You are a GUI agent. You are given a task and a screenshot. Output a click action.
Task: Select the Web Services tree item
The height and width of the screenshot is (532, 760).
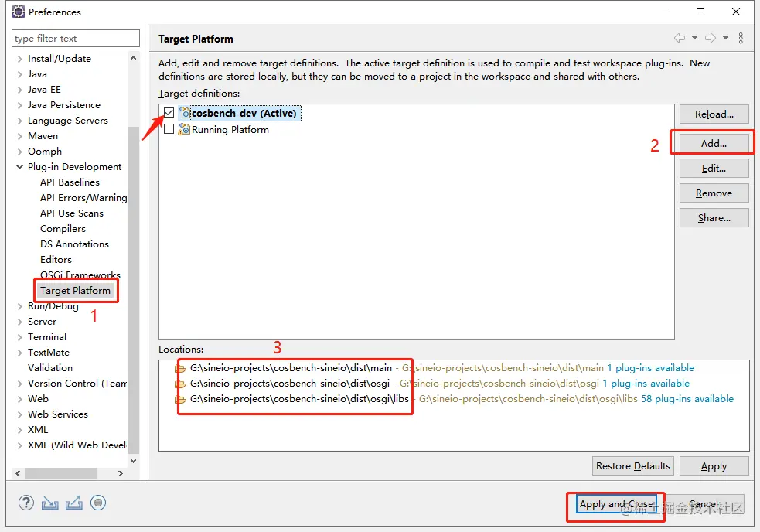coord(58,414)
